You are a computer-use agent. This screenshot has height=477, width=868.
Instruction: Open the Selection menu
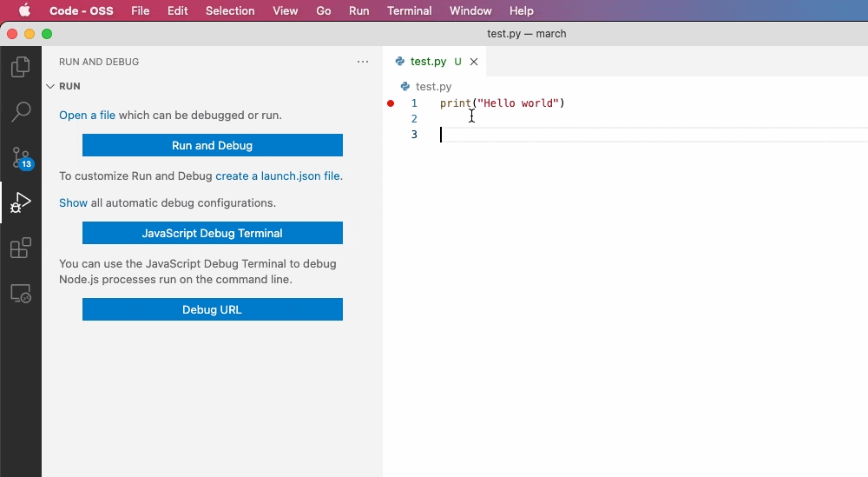230,11
